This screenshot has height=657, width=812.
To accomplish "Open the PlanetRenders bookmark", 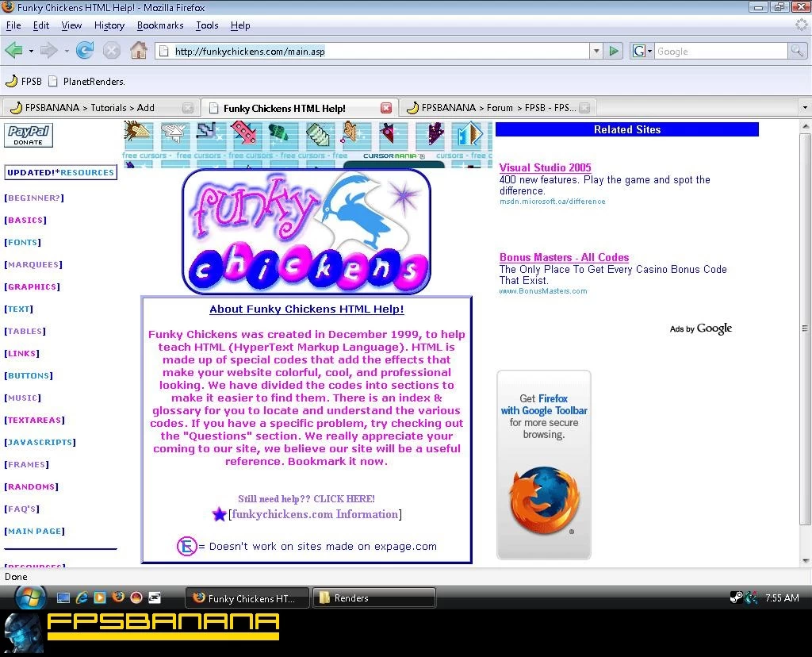I will 86,82.
